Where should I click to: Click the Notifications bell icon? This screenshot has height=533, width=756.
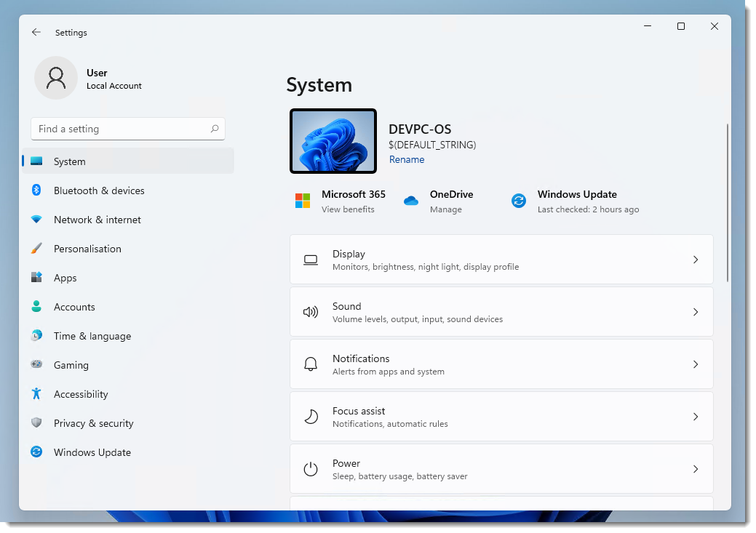coord(310,364)
